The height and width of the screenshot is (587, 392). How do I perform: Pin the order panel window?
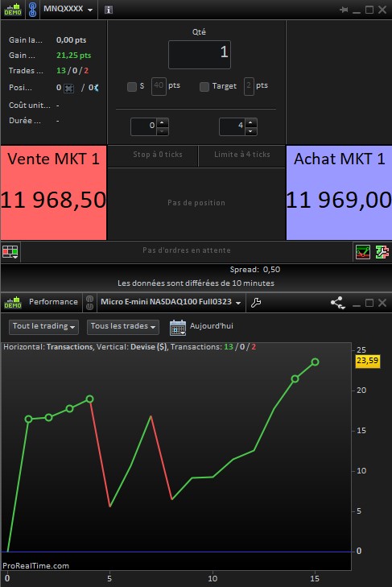pyautogui.click(x=344, y=10)
